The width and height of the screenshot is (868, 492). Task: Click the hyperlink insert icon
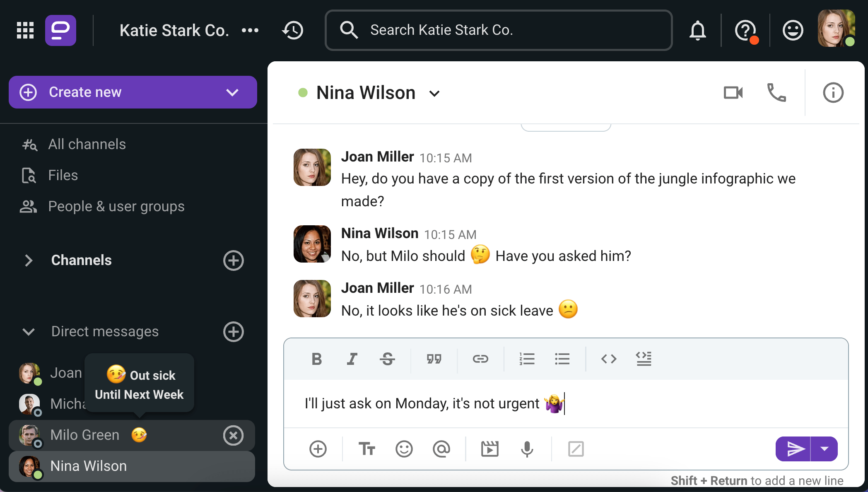480,359
